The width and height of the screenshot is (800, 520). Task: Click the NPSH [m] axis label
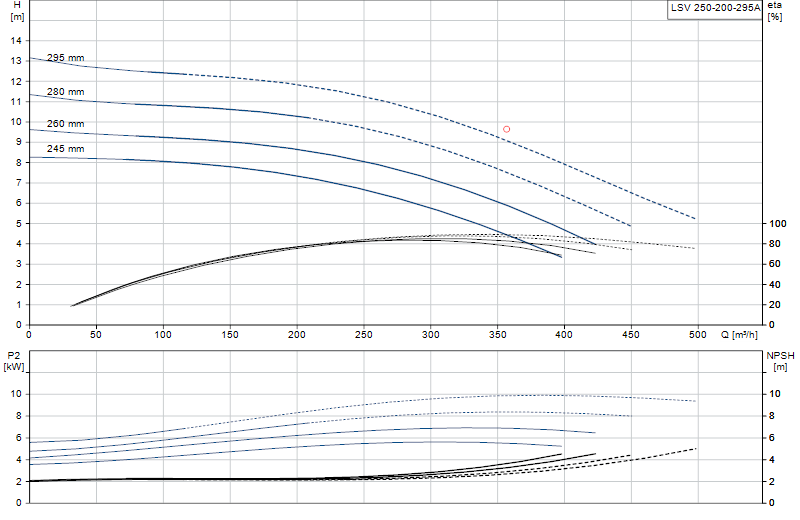[x=780, y=361]
